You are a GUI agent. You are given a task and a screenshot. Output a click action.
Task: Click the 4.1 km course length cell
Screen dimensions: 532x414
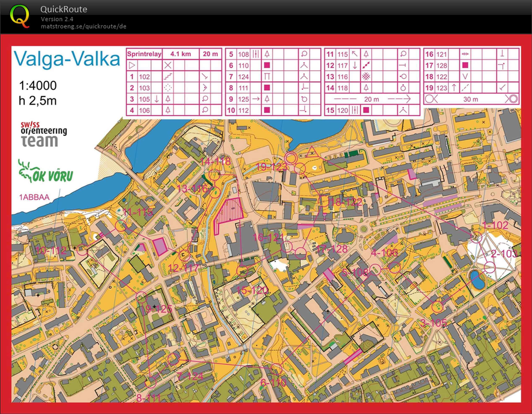tap(180, 54)
